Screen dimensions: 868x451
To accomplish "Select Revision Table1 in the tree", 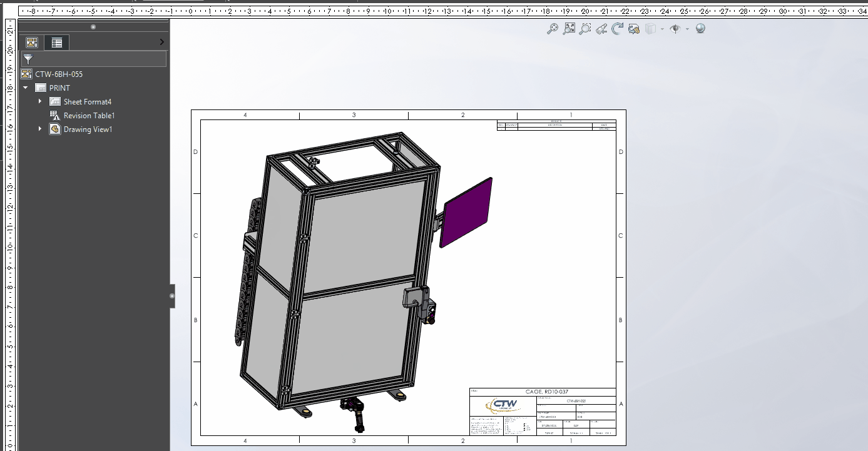I will coord(89,116).
